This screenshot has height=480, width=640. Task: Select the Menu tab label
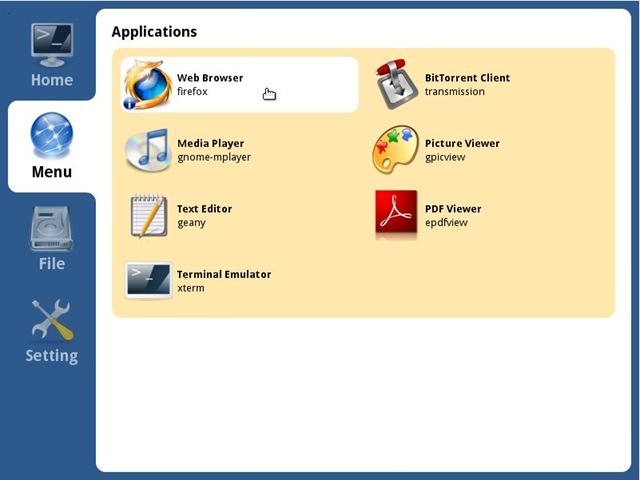(52, 172)
